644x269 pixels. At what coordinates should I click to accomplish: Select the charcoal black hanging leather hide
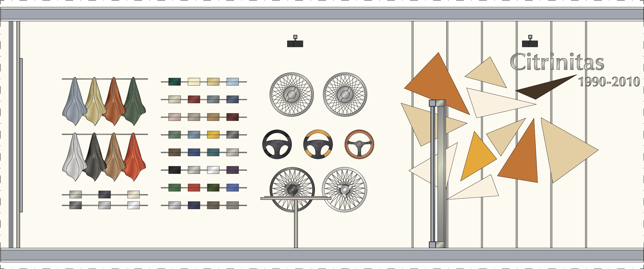pyautogui.click(x=95, y=157)
